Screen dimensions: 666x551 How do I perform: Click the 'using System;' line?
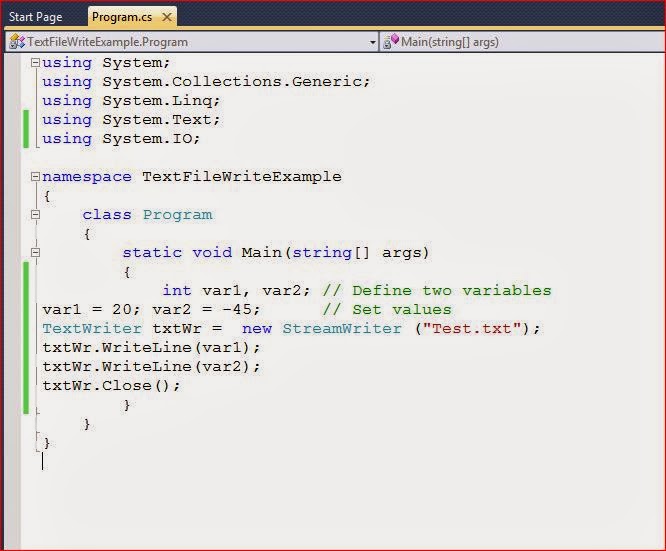pyautogui.click(x=106, y=63)
